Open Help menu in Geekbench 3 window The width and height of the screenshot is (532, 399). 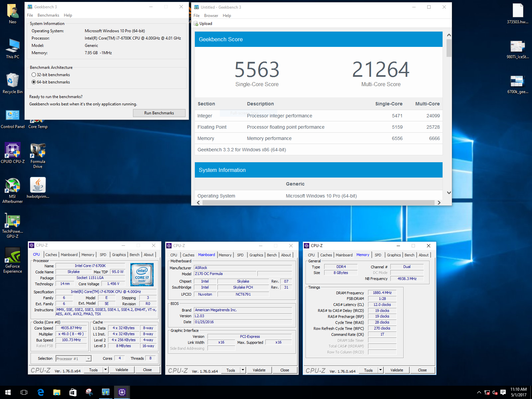click(68, 15)
